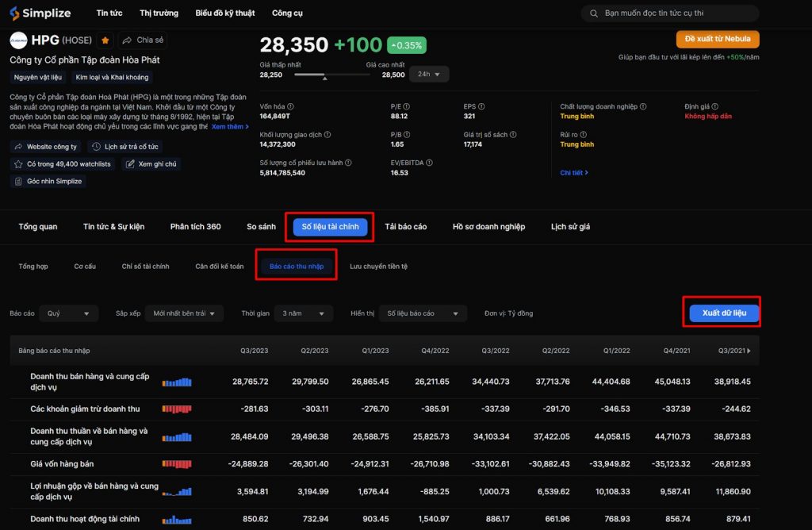Viewport: 812px width, 530px height.
Task: Show bar chart for Giá vốn hàng bán
Action: (x=176, y=464)
